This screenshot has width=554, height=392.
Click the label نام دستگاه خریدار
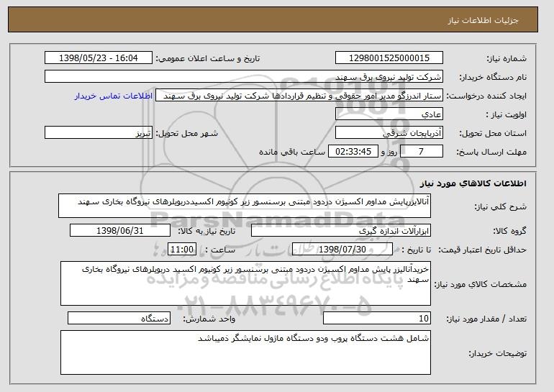(493, 78)
